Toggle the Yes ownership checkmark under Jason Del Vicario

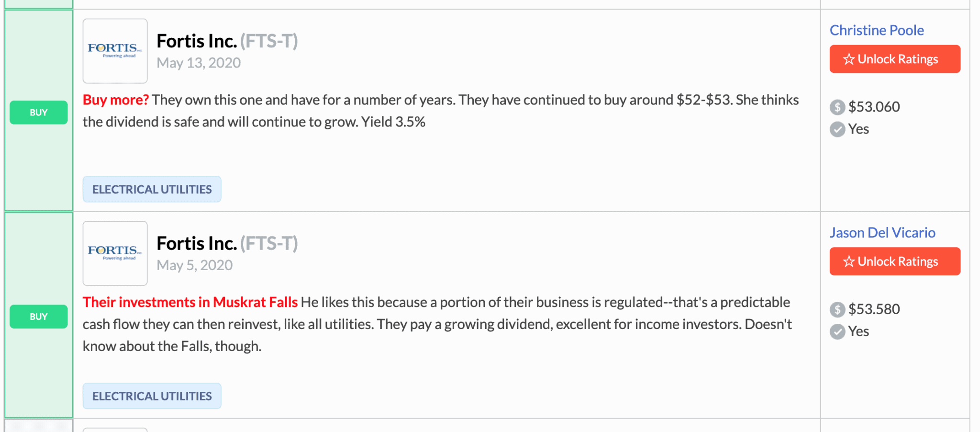837,331
